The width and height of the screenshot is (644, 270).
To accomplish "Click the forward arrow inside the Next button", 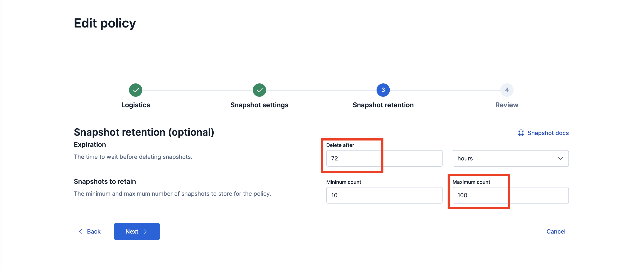I will click(x=145, y=231).
